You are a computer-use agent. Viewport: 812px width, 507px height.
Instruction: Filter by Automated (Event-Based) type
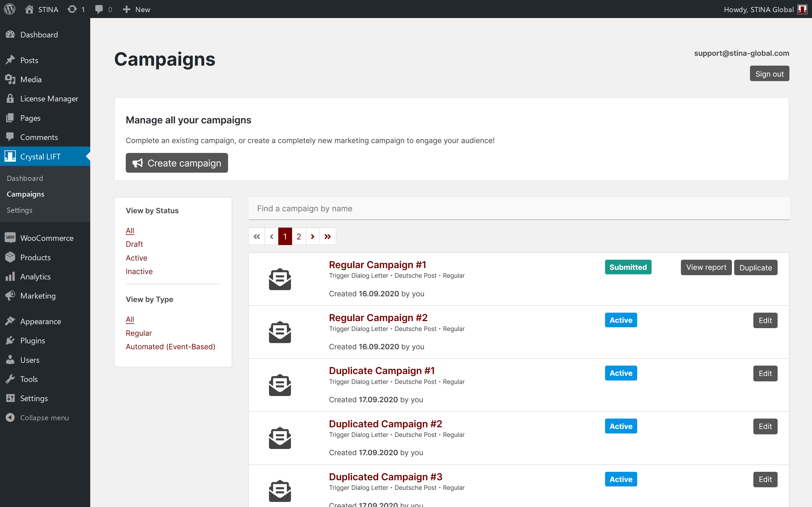tap(171, 346)
